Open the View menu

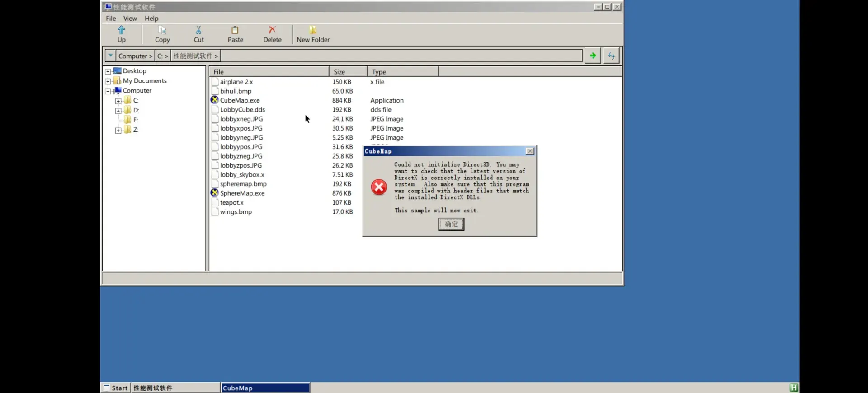point(130,19)
